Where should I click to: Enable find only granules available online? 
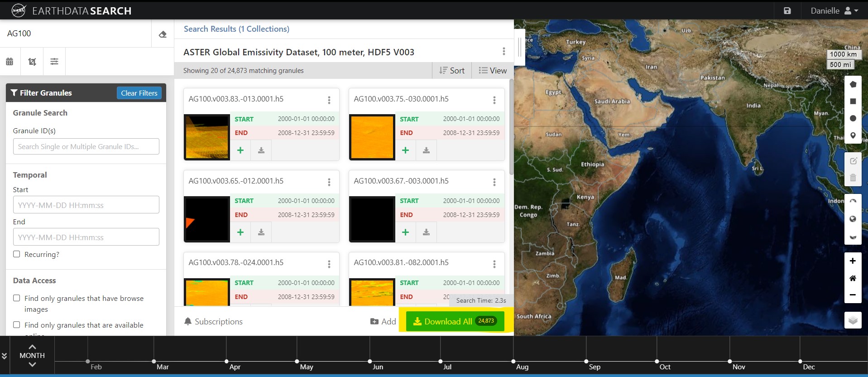(17, 325)
